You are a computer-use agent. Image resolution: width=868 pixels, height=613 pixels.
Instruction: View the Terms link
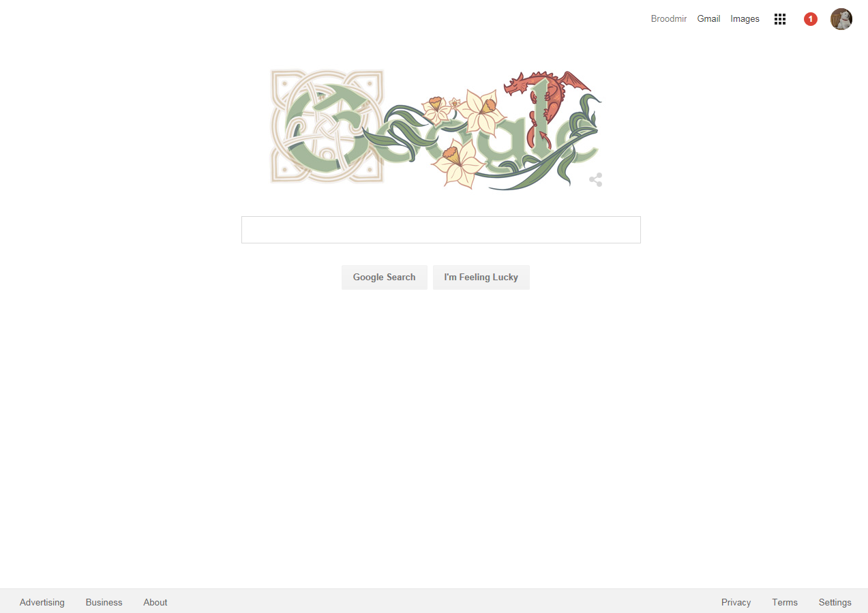[x=785, y=602]
